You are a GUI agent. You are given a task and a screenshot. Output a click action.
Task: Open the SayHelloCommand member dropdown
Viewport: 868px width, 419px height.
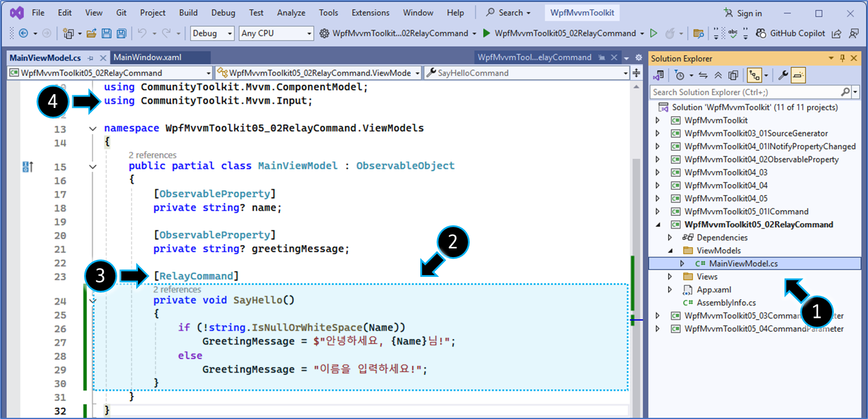click(527, 73)
